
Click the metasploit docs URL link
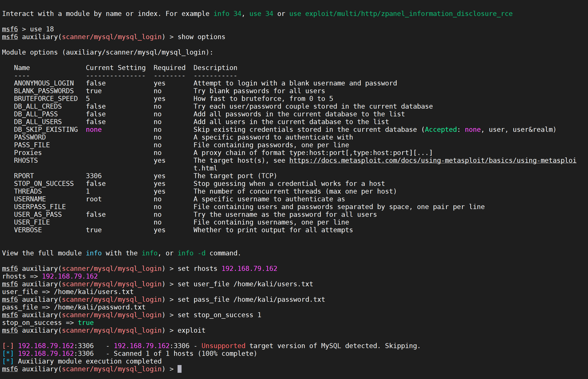click(432, 160)
